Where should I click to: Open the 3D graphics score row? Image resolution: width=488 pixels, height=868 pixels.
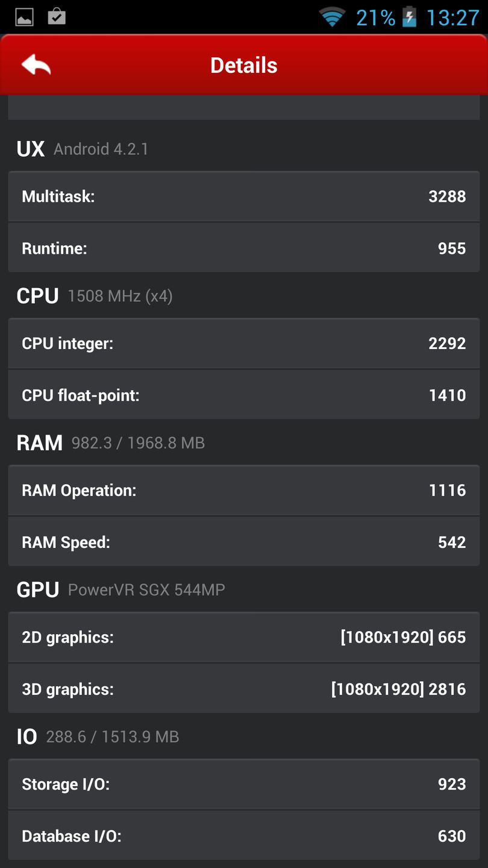tap(243, 690)
